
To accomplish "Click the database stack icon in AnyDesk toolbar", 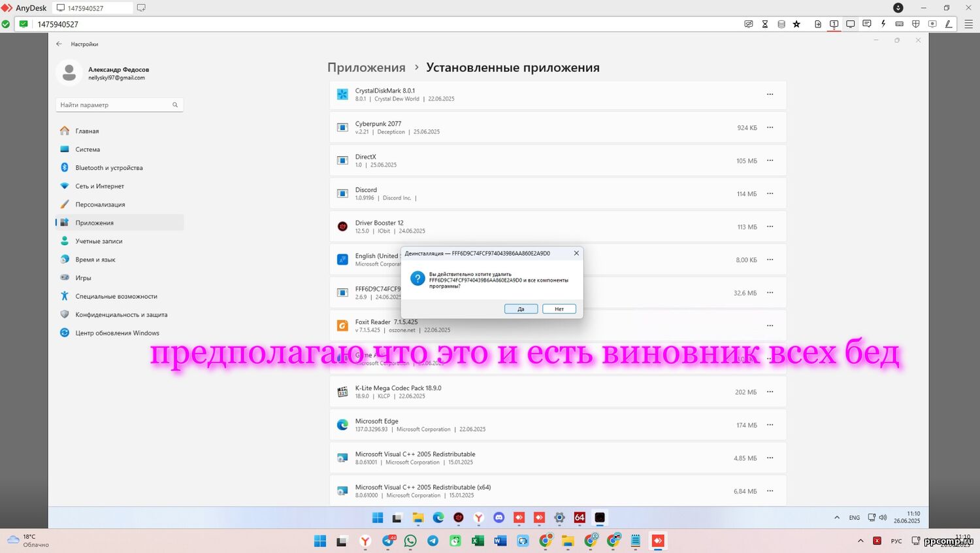I will [x=781, y=24].
